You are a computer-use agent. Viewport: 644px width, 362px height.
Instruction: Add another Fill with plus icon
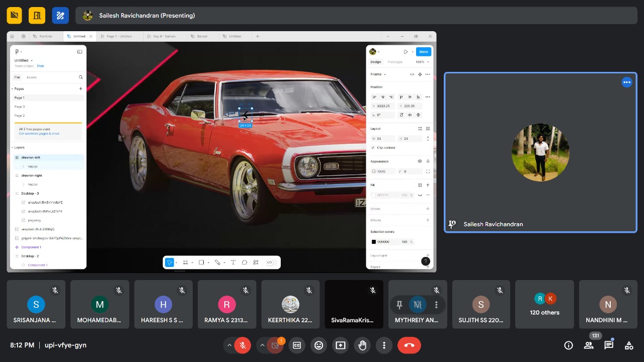coord(428,185)
